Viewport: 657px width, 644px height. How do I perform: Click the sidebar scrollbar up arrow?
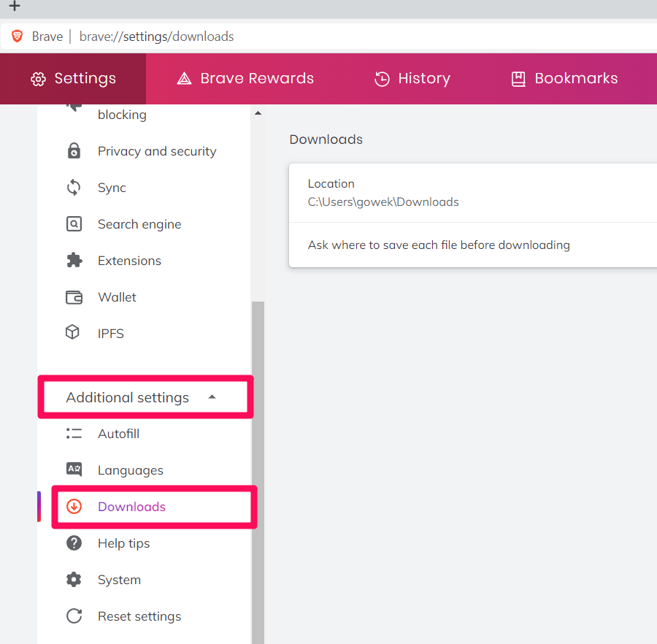[258, 113]
